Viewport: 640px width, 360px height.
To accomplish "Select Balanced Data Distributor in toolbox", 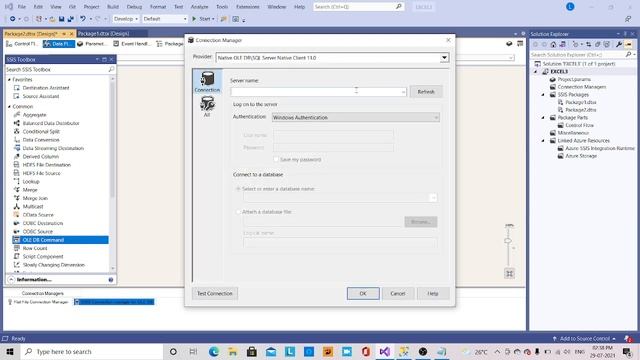I will pyautogui.click(x=51, y=123).
